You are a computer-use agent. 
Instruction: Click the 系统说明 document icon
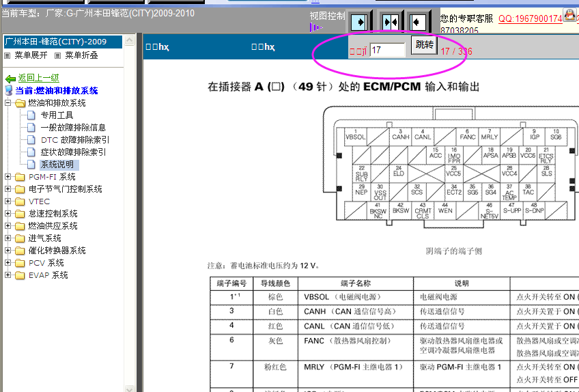pyautogui.click(x=32, y=164)
